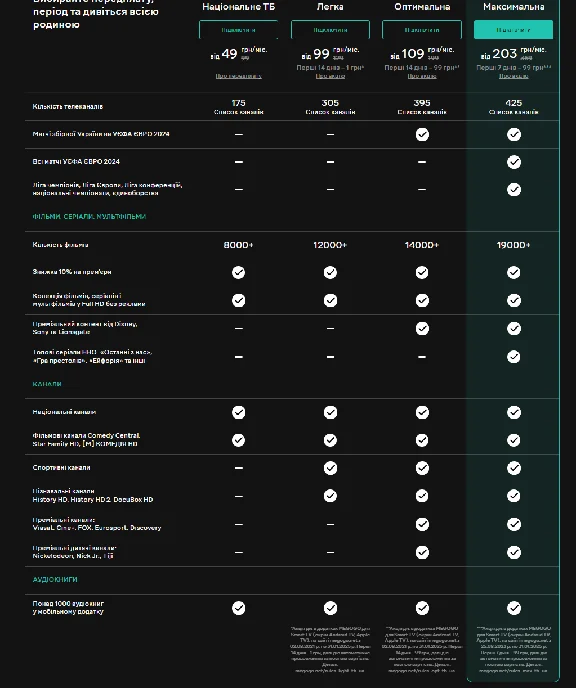Image resolution: width=576 pixels, height=688 pixels.
Task: Click the 14000+ films count value
Action: tap(422, 245)
